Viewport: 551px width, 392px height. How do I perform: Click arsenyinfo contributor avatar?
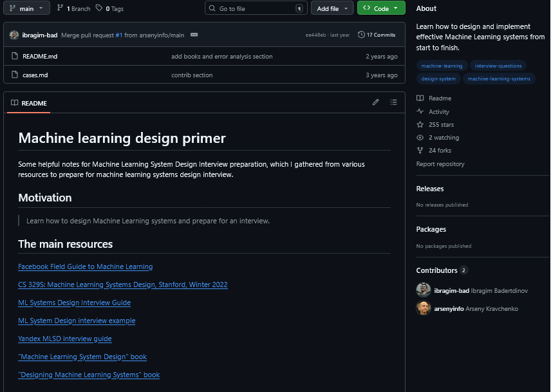tap(424, 308)
